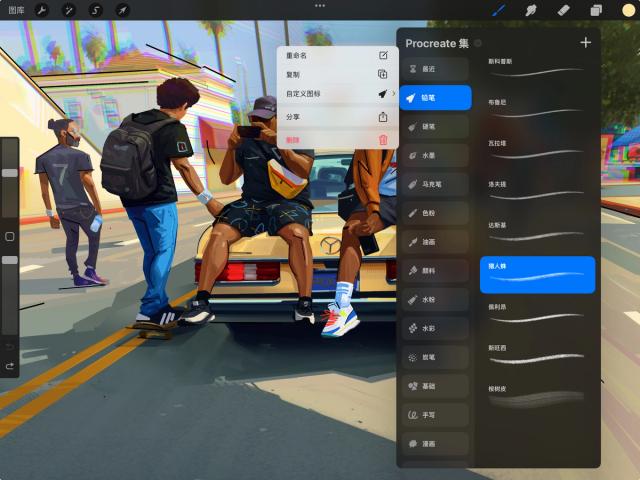This screenshot has height=480, width=640.
Task: Activate the S-shaped Selection tool
Action: pyautogui.click(x=96, y=10)
